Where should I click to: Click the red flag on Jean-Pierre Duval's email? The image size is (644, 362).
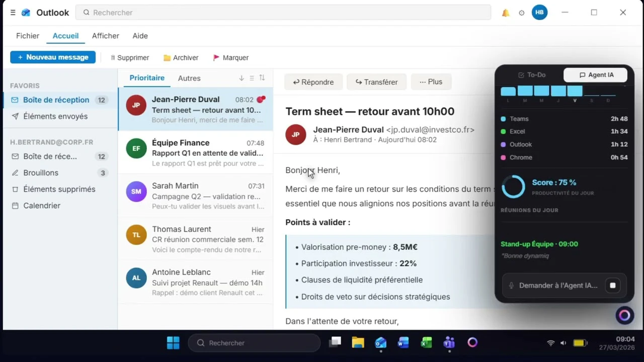coord(261,100)
